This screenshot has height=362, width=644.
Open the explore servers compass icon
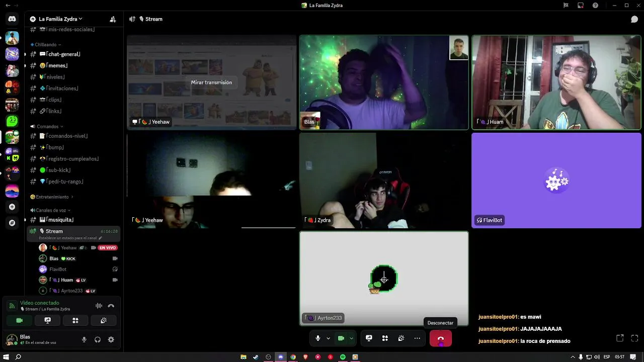12,223
